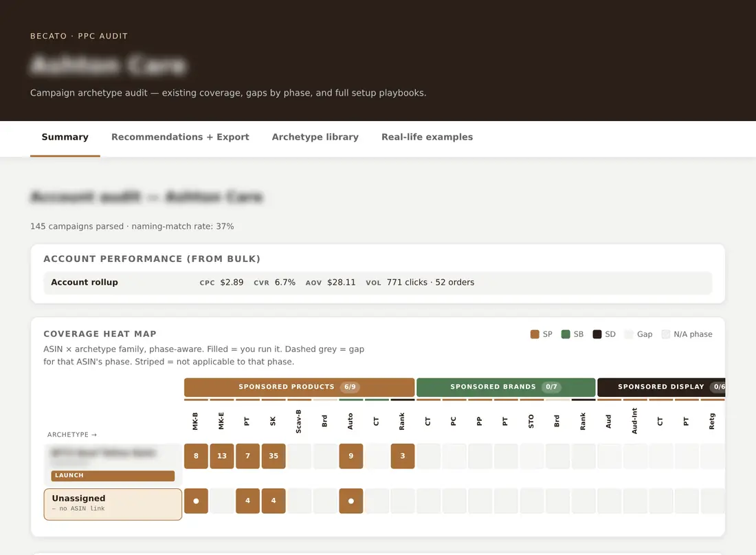Select the Launch row cell showing 7
Viewport: 756px width, 555px height.
(248, 456)
